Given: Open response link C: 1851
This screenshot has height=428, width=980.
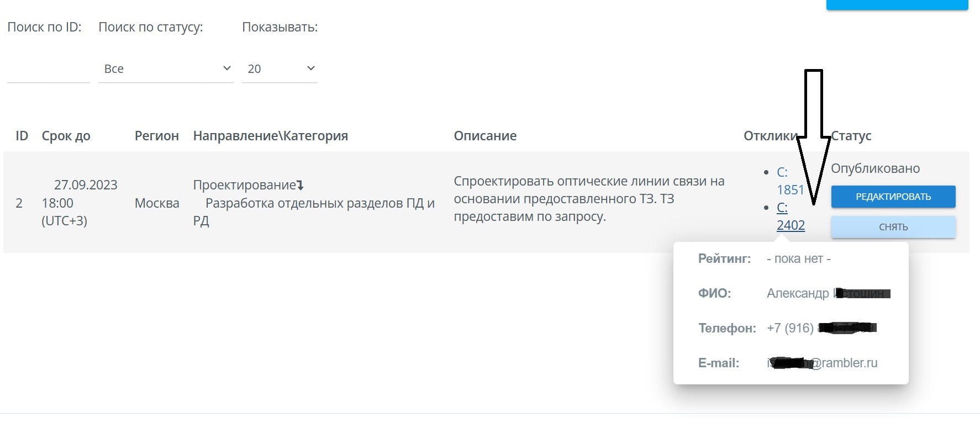Looking at the screenshot, I should pos(790,181).
